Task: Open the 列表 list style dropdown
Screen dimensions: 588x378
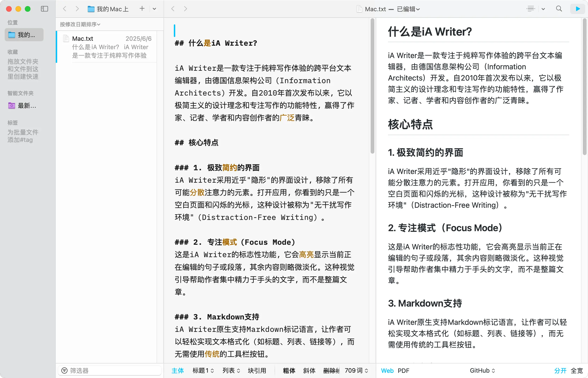Action: [x=231, y=371]
